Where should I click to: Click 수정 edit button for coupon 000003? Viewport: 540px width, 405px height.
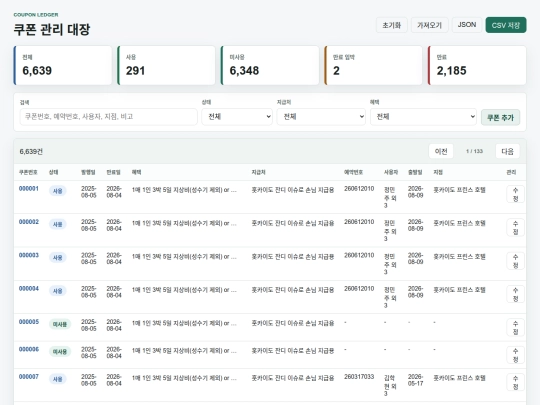(x=515, y=261)
